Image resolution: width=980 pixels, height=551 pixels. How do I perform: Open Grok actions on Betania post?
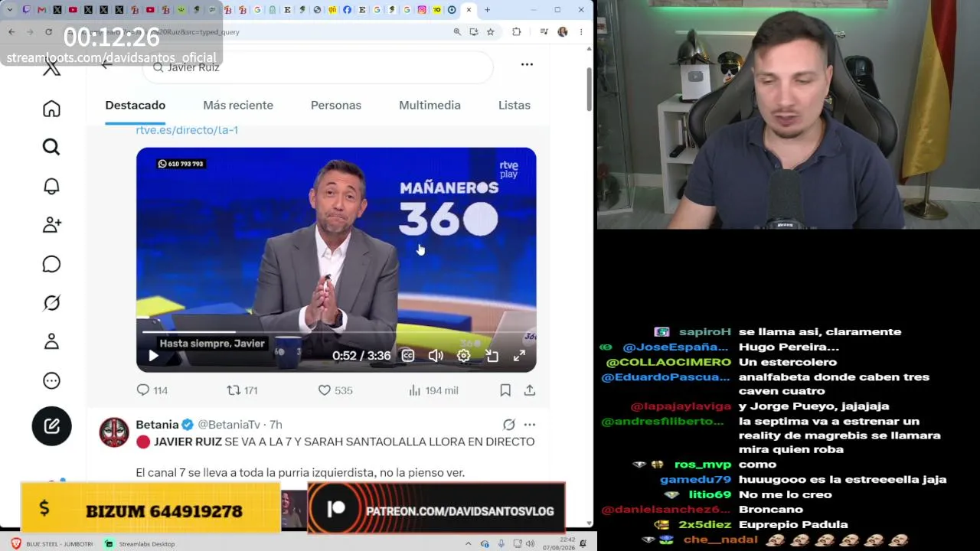[x=509, y=425]
